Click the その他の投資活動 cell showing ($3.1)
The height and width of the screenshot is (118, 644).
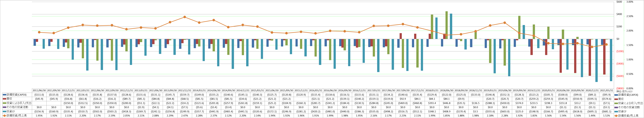(x=606, y=107)
